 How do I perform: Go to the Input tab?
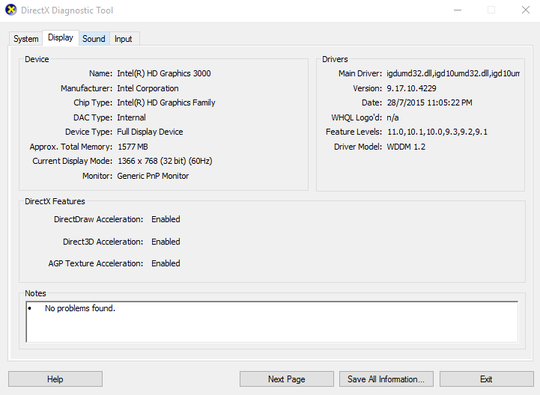(123, 39)
